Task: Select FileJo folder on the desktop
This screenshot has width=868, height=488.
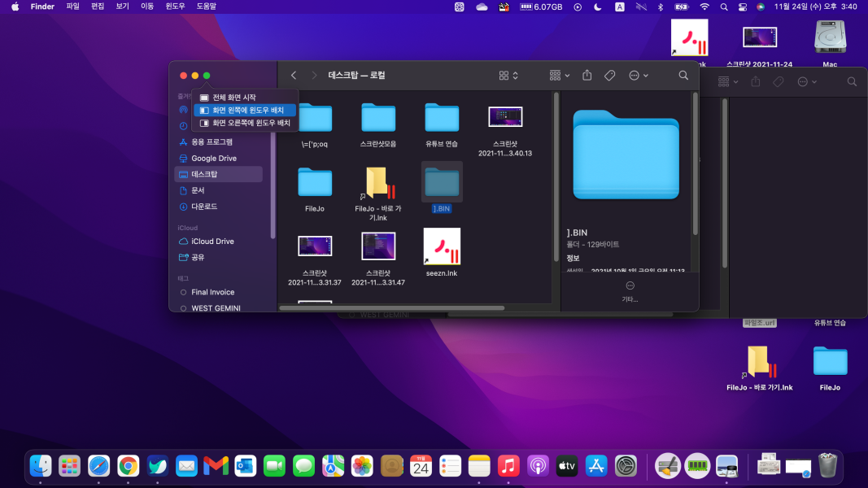Action: point(830,363)
